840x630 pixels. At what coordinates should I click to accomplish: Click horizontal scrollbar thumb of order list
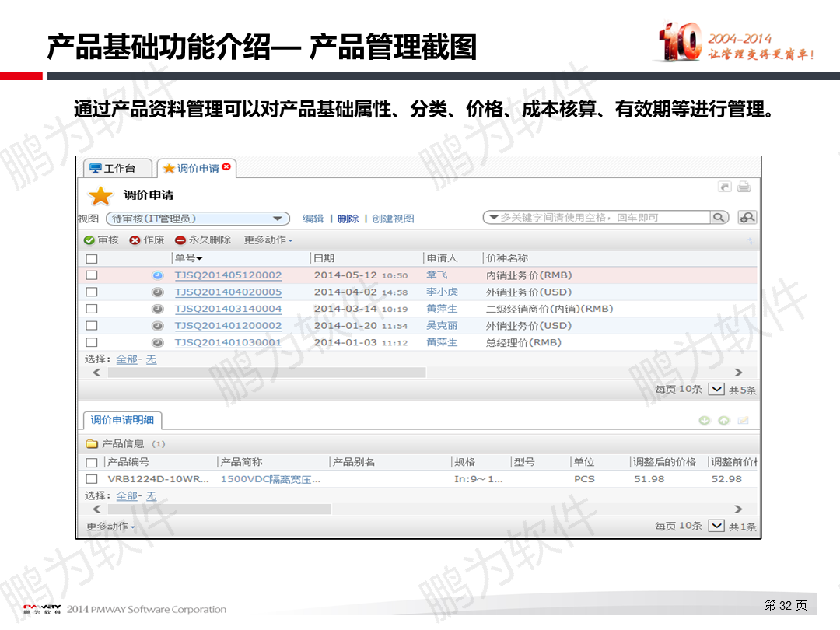(x=267, y=373)
